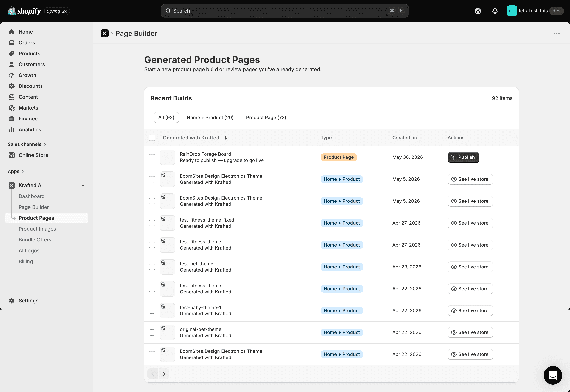The image size is (570, 392).
Task: Expand the Apps section chevron
Action: pos(23,171)
